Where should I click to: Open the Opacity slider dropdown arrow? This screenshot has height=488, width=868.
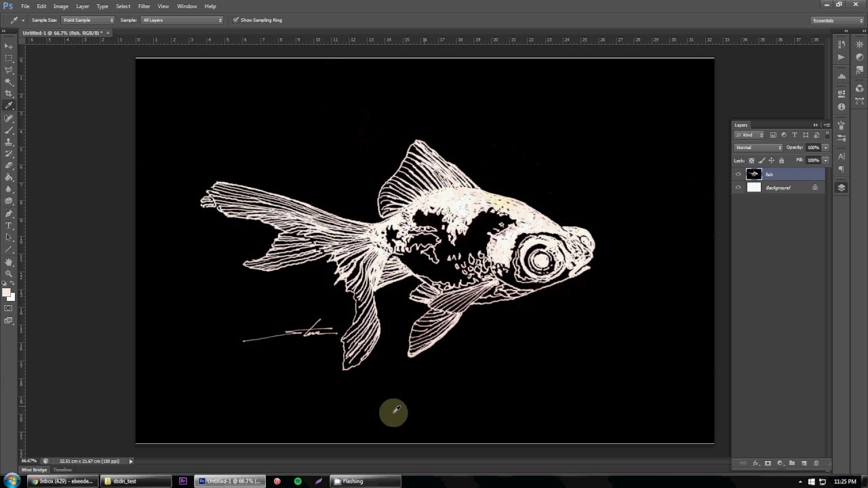point(825,147)
